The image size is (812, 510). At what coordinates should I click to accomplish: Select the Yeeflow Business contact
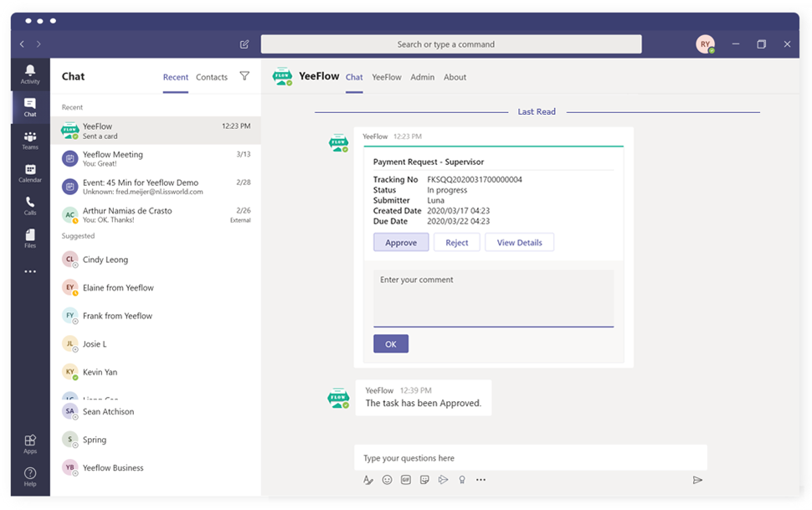click(156, 467)
